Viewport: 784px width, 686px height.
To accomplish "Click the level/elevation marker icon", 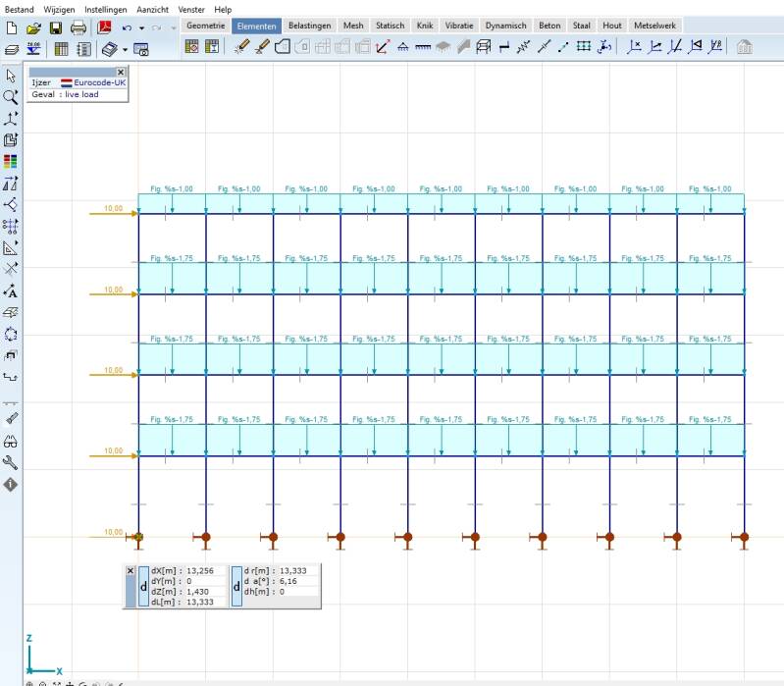I will 33,49.
